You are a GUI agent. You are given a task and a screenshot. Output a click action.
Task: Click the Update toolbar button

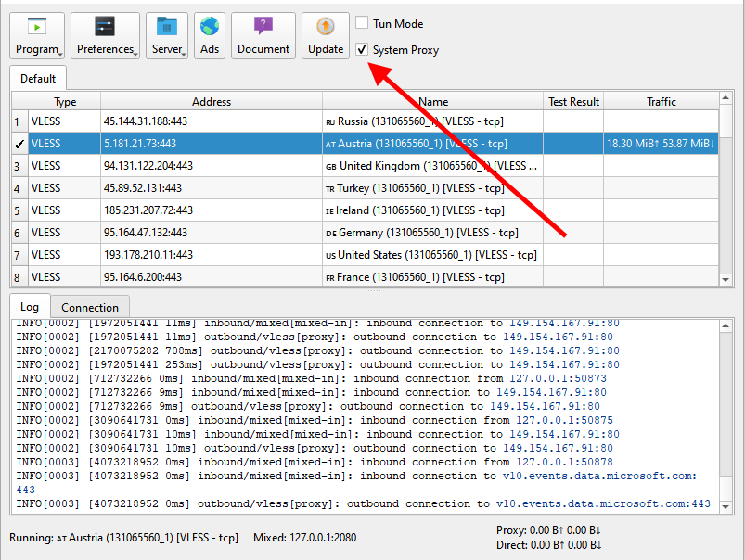coord(326,35)
